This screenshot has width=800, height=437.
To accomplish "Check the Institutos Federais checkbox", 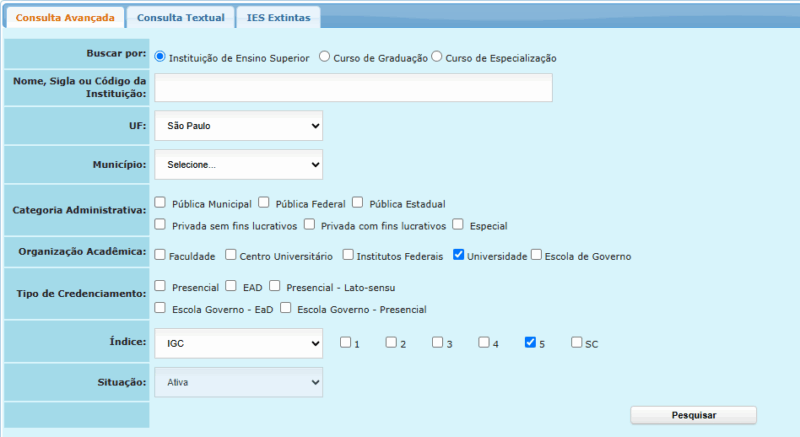I will click(348, 254).
